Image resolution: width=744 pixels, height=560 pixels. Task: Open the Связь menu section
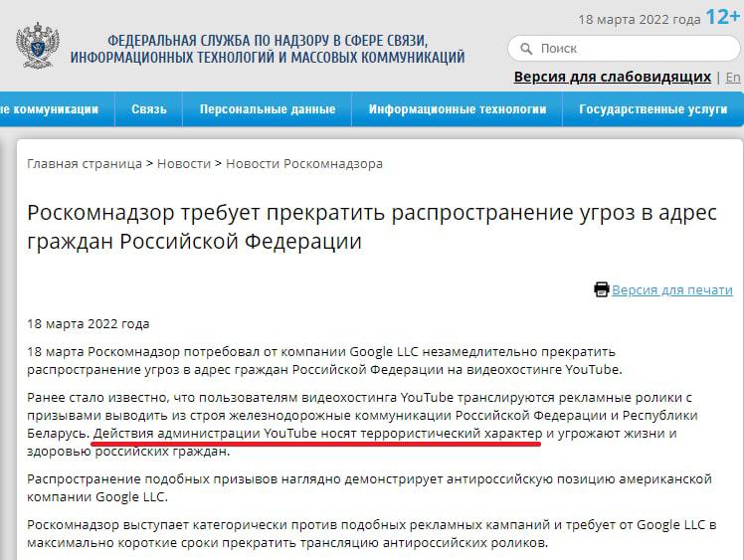(149, 109)
